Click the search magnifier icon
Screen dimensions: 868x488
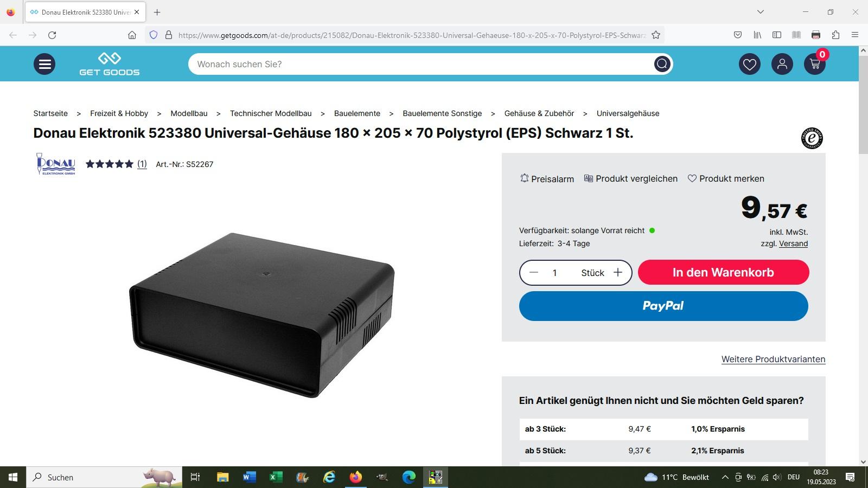point(662,64)
